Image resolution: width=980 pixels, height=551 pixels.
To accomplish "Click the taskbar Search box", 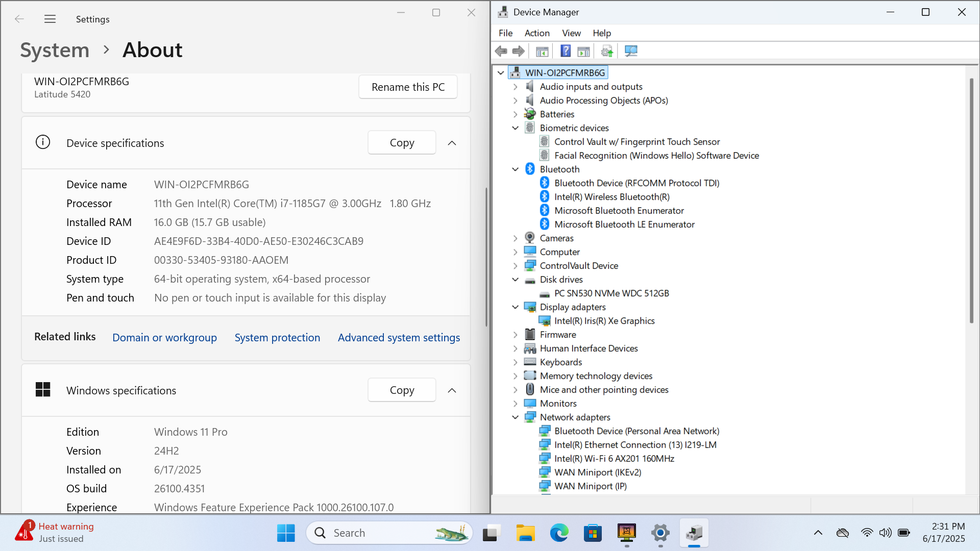I will pos(389,533).
